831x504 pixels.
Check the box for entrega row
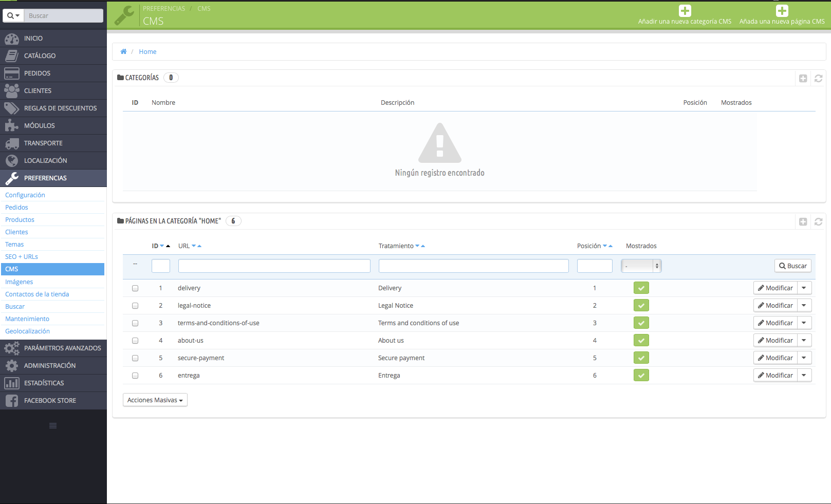[x=135, y=376]
